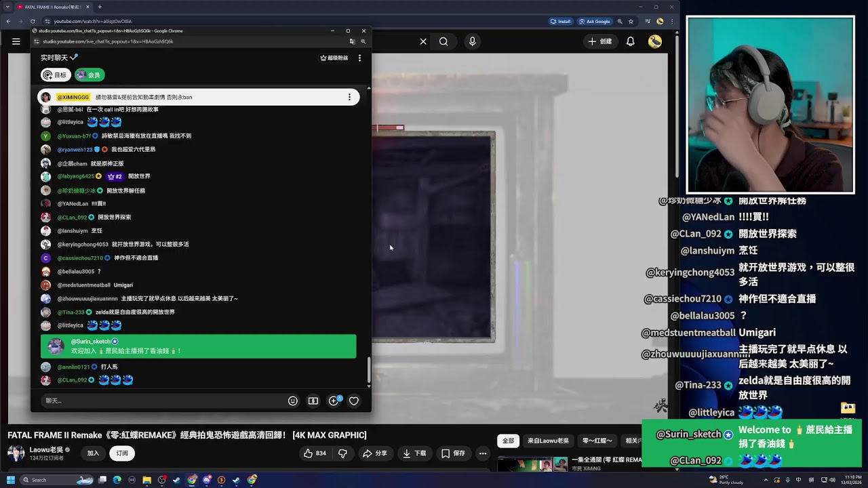Bookmark this page with the star icon

tap(631, 21)
